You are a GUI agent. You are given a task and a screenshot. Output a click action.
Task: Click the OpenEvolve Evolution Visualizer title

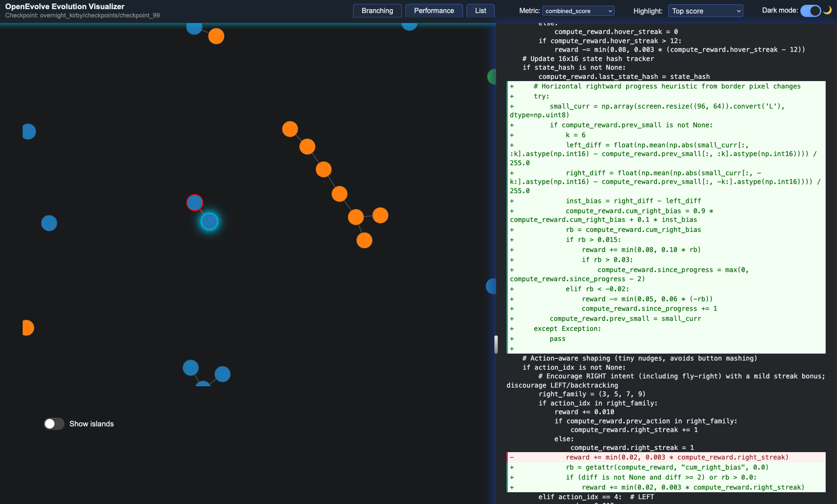pos(65,7)
